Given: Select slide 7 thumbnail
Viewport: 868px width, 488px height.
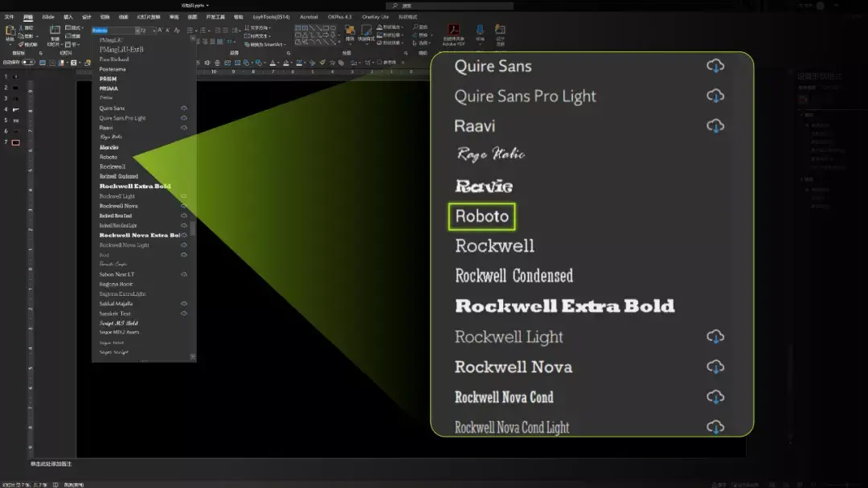Looking at the screenshot, I should [15, 142].
